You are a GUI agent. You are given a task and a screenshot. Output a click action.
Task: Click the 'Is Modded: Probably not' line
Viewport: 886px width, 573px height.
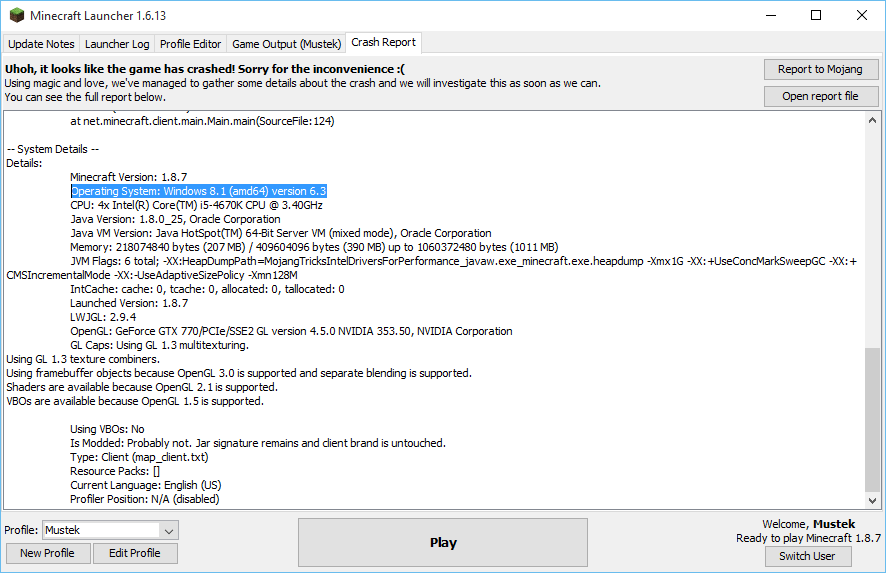tap(258, 444)
